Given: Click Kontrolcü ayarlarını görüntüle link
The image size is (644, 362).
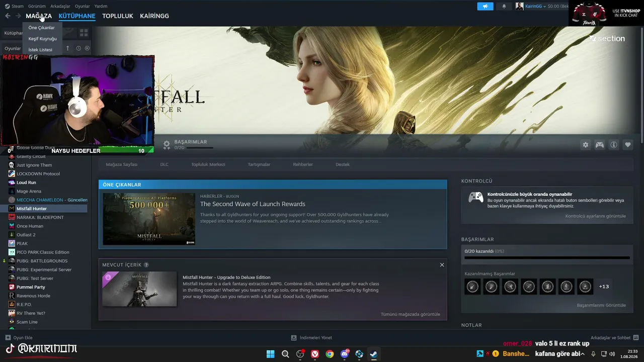Looking at the screenshot, I should 596,216.
